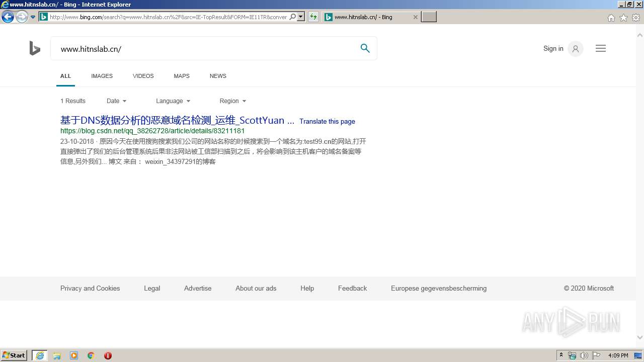Click the blog.csdn.net result URL
644x362 pixels.
point(152,131)
